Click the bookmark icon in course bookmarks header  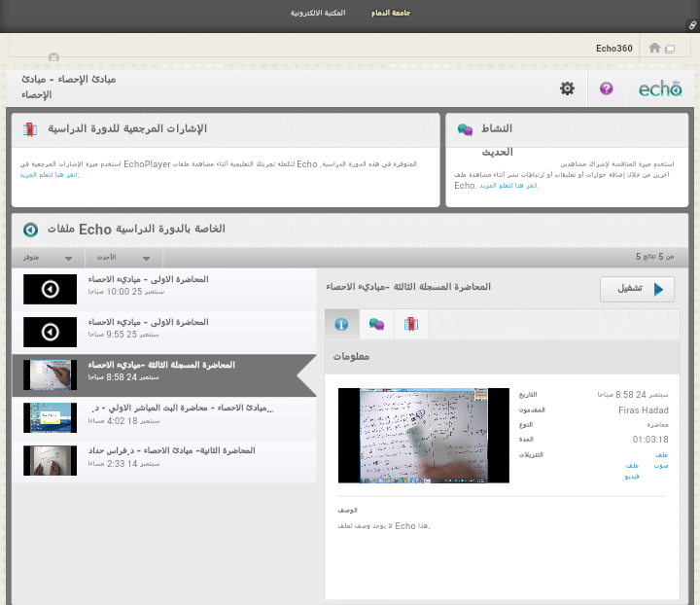tap(30, 129)
